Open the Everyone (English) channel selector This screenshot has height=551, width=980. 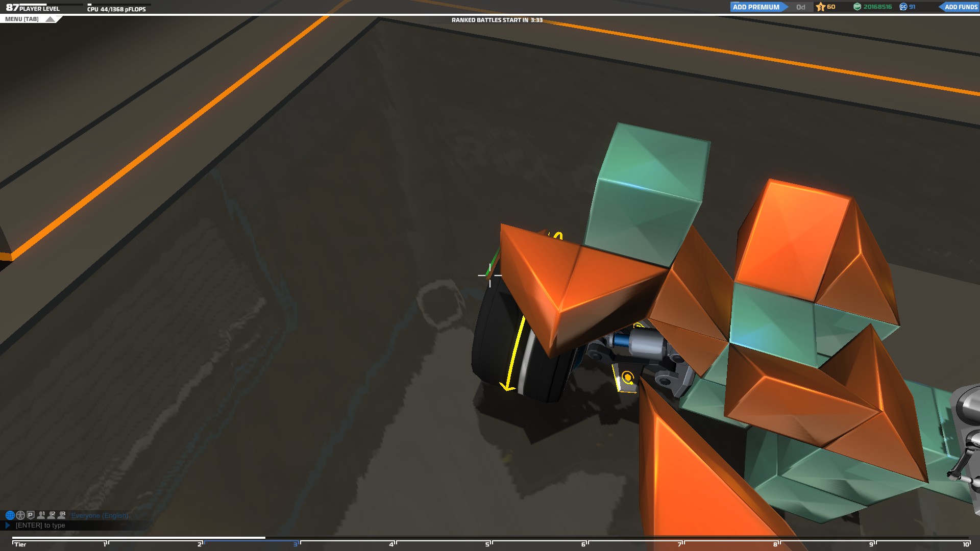click(100, 516)
